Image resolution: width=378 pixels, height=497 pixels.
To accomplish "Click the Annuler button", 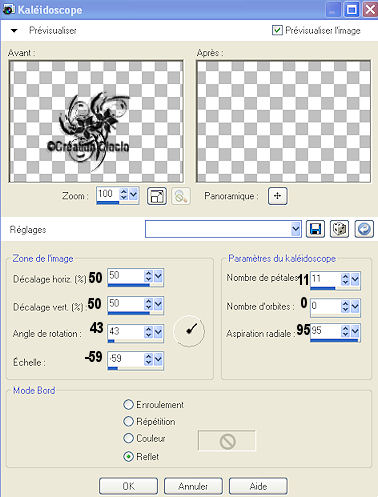I will point(193,486).
